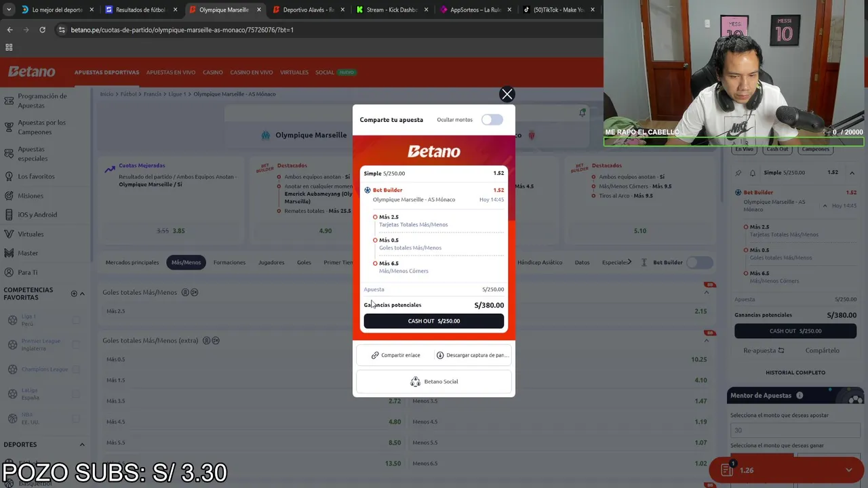Click the site info icon in address bar
This screenshot has width=868, height=488.
pos(62,30)
